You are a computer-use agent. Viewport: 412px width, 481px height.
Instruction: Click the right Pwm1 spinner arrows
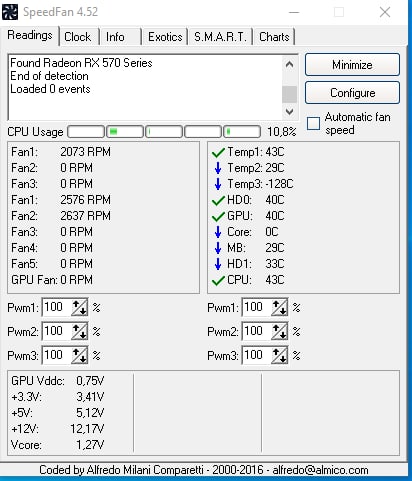click(279, 307)
